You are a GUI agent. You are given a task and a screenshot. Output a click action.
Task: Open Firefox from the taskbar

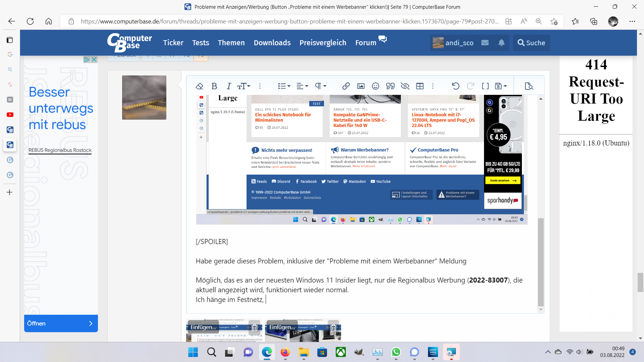(x=285, y=352)
